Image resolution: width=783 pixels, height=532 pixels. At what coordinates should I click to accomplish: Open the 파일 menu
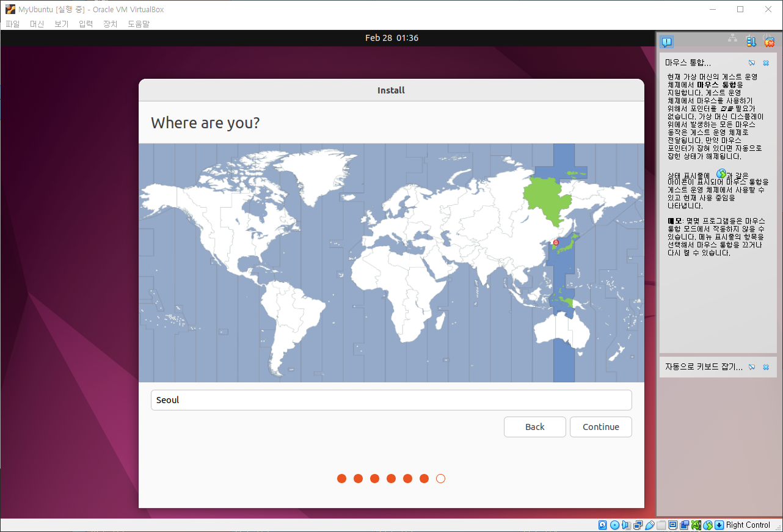(x=12, y=24)
